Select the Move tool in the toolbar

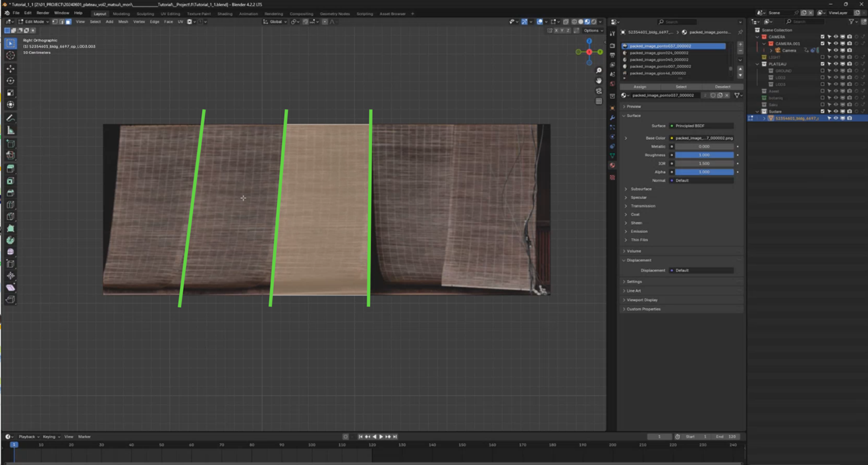click(x=10, y=68)
